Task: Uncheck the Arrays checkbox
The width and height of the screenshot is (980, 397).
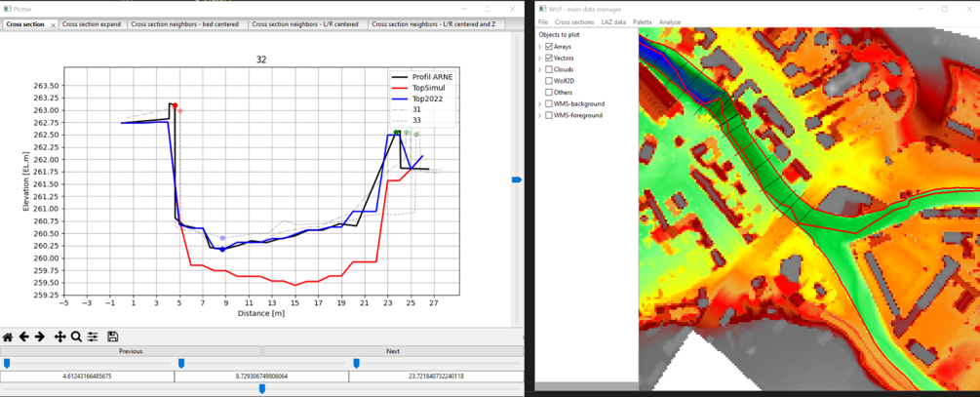Action: pos(549,47)
